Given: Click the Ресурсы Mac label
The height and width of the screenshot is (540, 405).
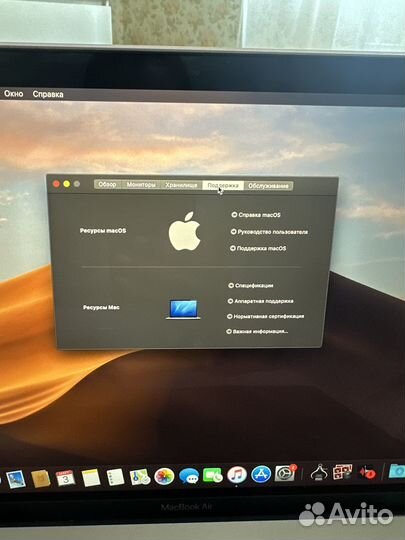Looking at the screenshot, I should (101, 307).
